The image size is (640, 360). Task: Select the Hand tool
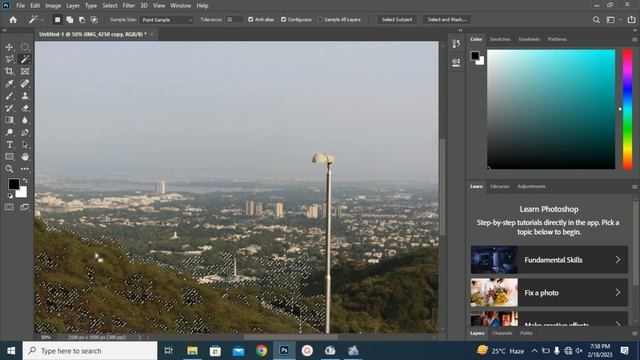25,157
